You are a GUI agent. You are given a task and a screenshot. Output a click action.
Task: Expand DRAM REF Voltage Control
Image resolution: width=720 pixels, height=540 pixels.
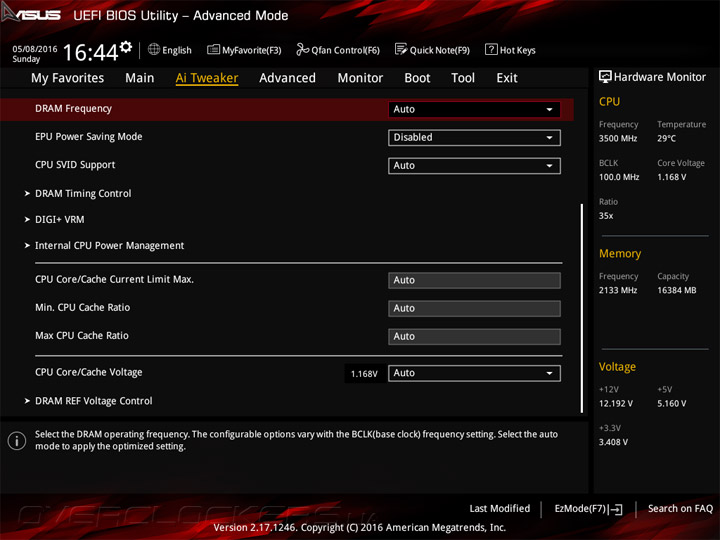point(93,401)
